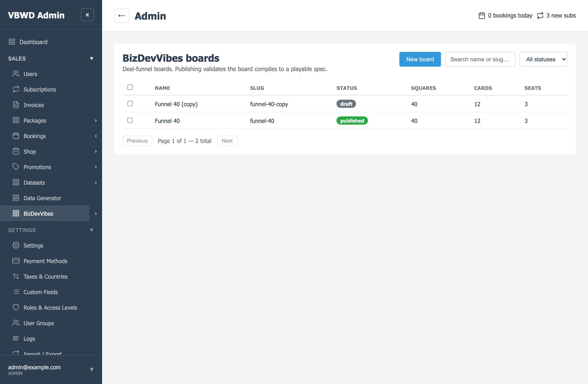Click the SQUARES column header
Screen dimensions: 588x384
coord(423,88)
